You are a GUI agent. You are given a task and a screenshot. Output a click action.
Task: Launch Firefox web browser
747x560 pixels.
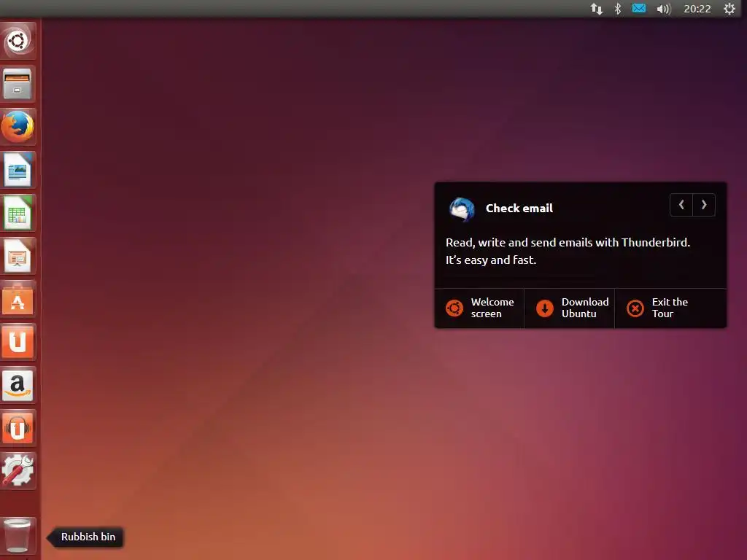coord(18,127)
